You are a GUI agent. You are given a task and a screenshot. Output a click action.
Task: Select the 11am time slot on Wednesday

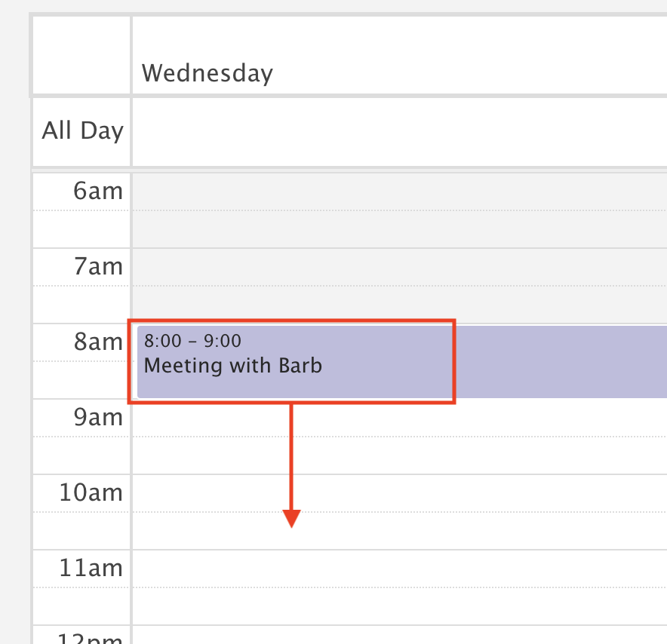[x=399, y=569]
